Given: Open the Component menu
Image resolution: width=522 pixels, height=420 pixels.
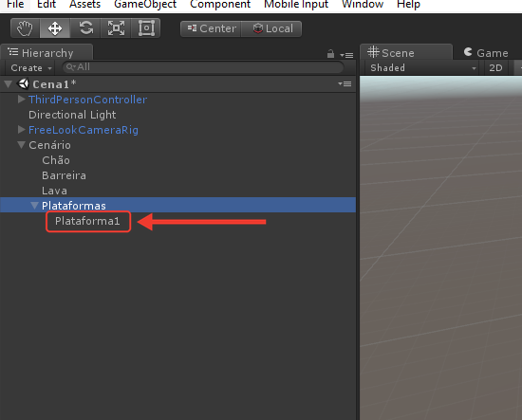Looking at the screenshot, I should point(220,5).
